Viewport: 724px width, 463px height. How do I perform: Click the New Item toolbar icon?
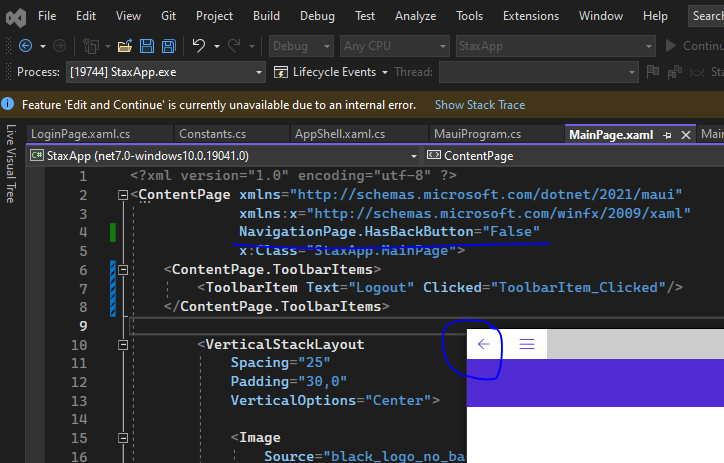point(91,46)
